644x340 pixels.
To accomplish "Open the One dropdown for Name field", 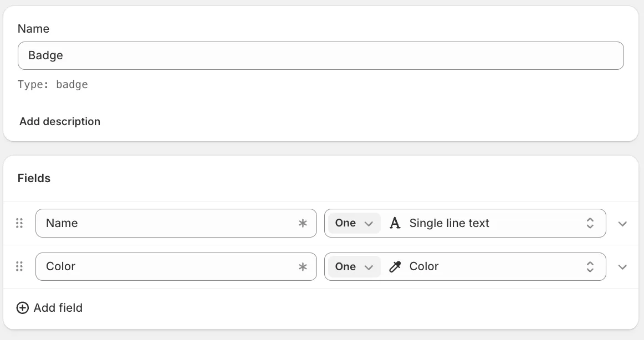I will (x=354, y=223).
